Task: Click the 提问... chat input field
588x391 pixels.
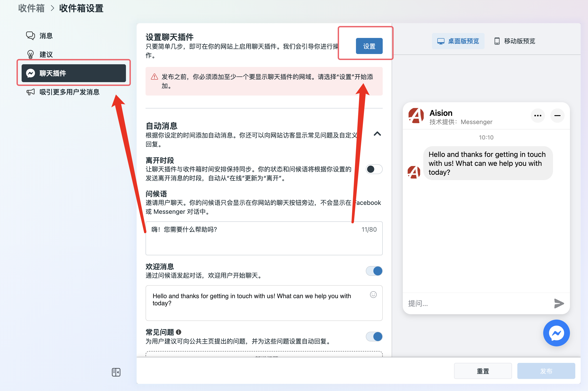Action: (x=478, y=304)
